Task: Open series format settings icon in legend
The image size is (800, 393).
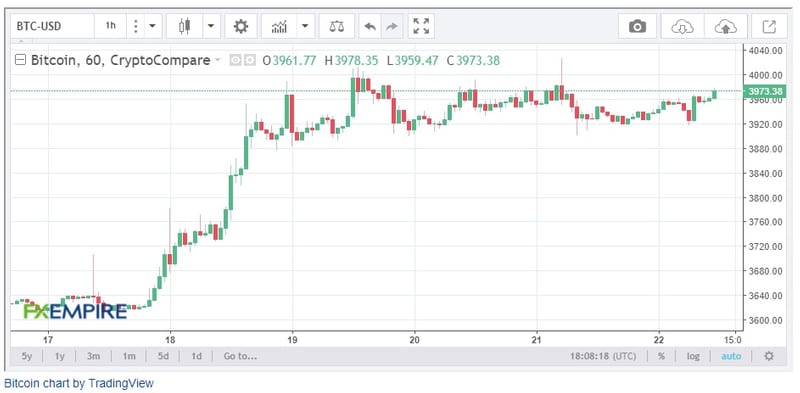Action: pos(249,61)
